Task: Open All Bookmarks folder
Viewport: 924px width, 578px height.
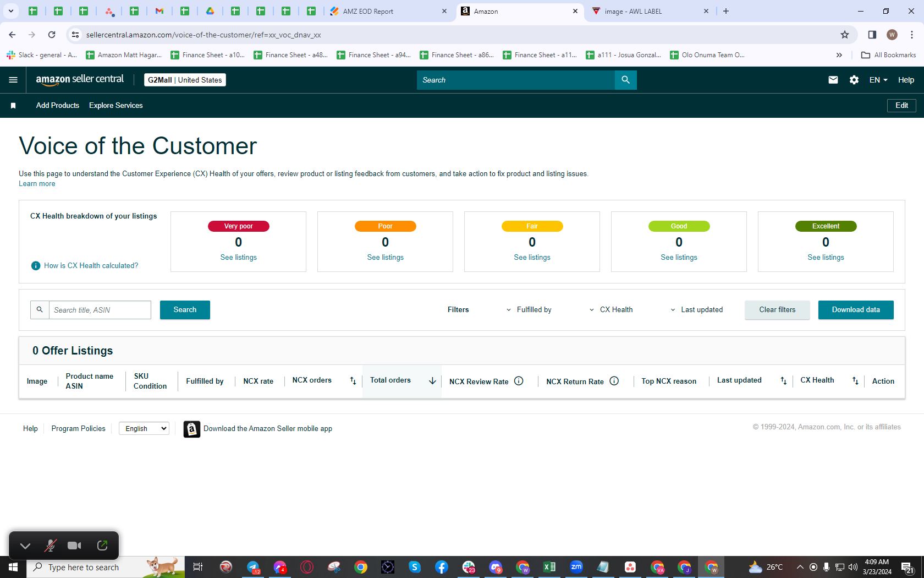Action: tap(888, 55)
